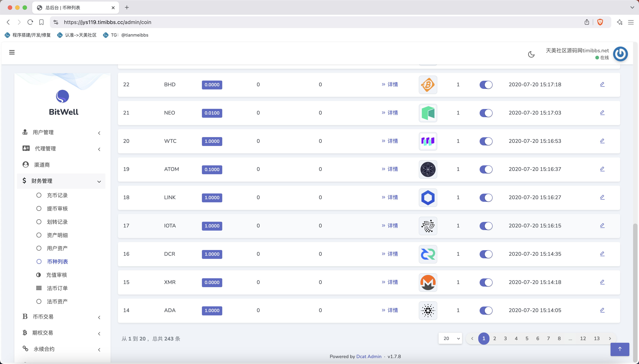Open the user avatar power icon
This screenshot has width=639, height=364.
(620, 54)
